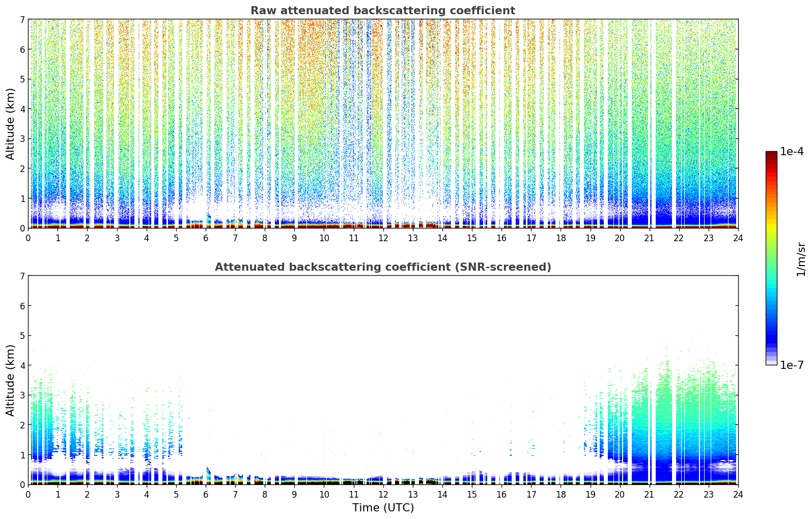
Task: Click the bottom plot x-axis tick '21'
Action: [x=649, y=494]
